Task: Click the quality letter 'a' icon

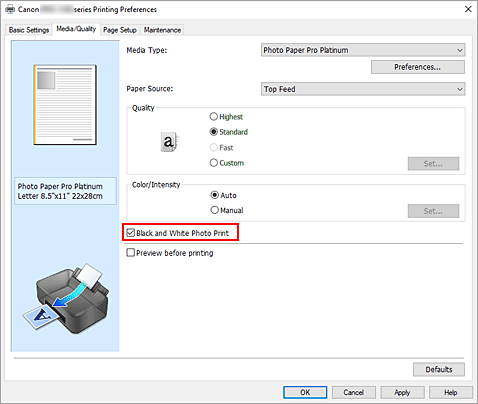Action: 170,142
